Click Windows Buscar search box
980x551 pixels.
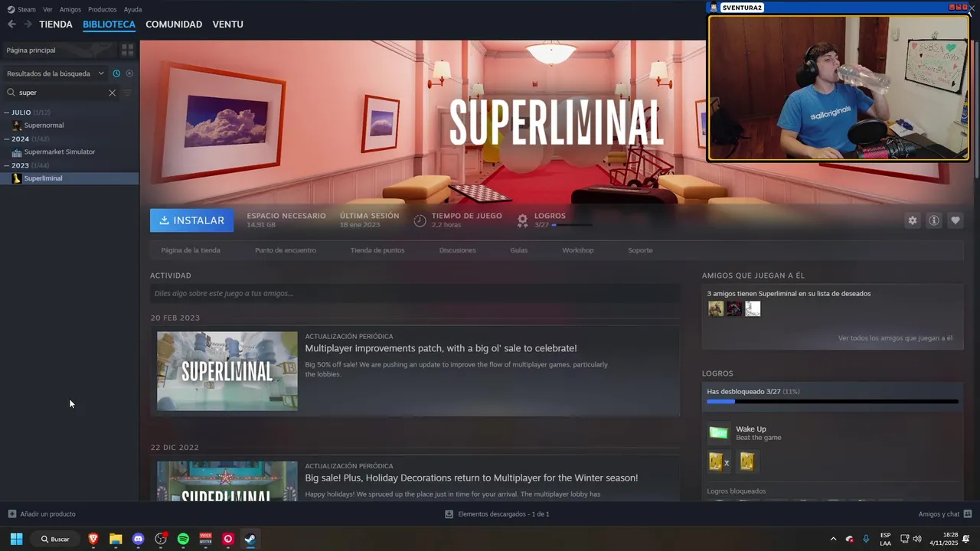click(56, 539)
